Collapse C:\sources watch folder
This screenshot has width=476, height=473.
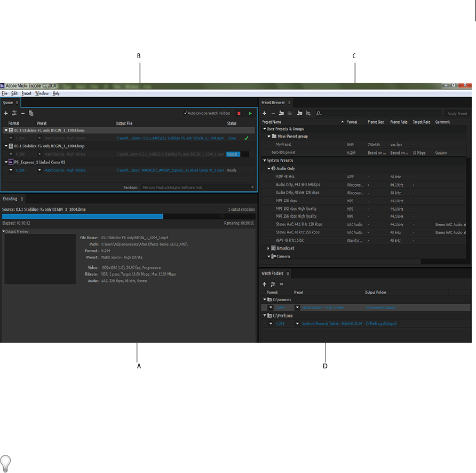[264, 299]
